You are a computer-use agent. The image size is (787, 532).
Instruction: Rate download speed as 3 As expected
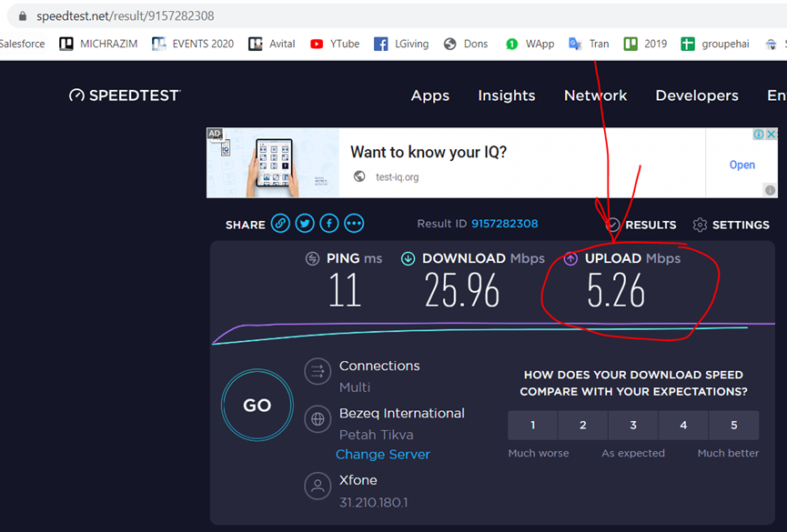tap(633, 425)
